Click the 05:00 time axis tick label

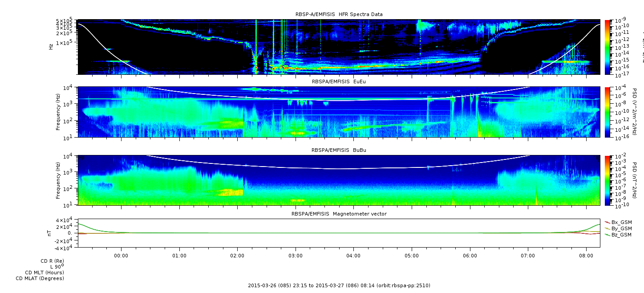click(x=412, y=256)
